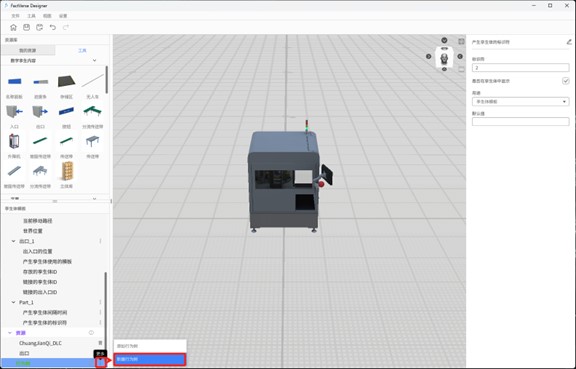This screenshot has height=369, width=576.
Task: Collapse the Part_1 tree node
Action: coord(14,302)
